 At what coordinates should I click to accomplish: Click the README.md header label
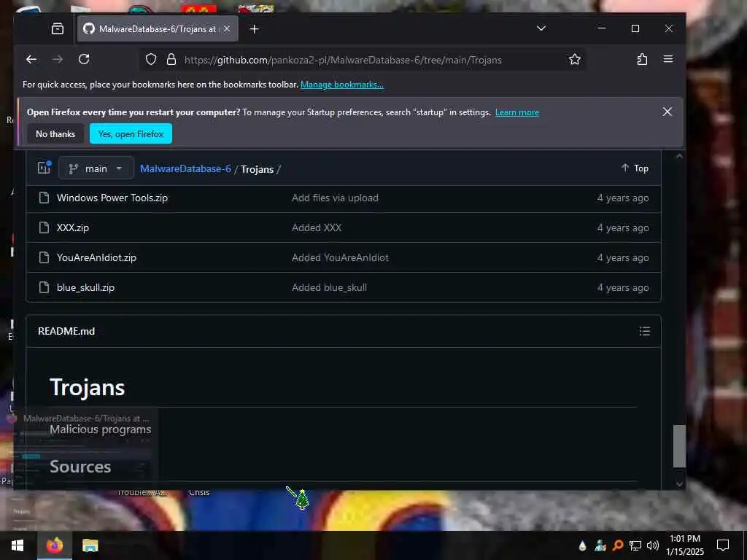pos(66,331)
